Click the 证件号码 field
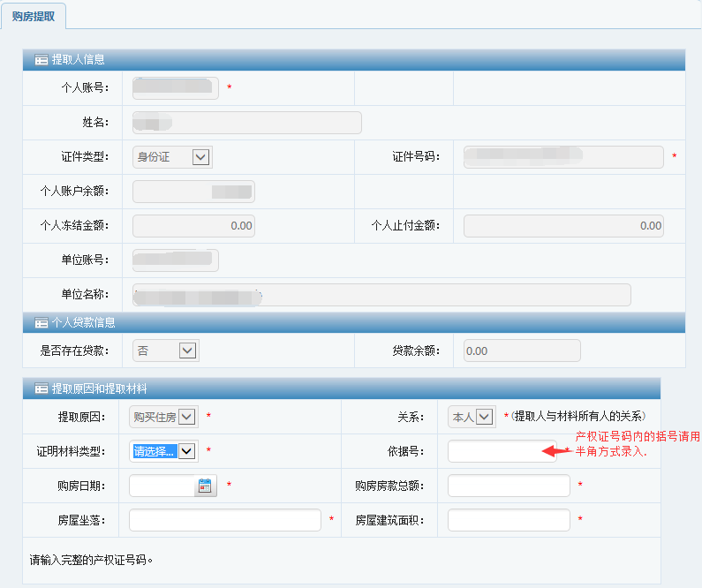The image size is (702, 588). pyautogui.click(x=562, y=157)
